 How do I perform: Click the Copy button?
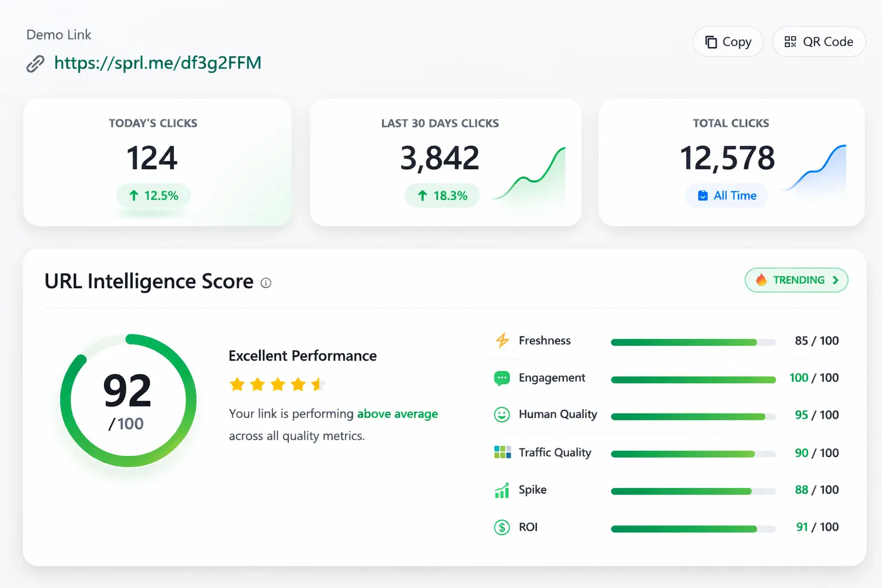pyautogui.click(x=728, y=41)
